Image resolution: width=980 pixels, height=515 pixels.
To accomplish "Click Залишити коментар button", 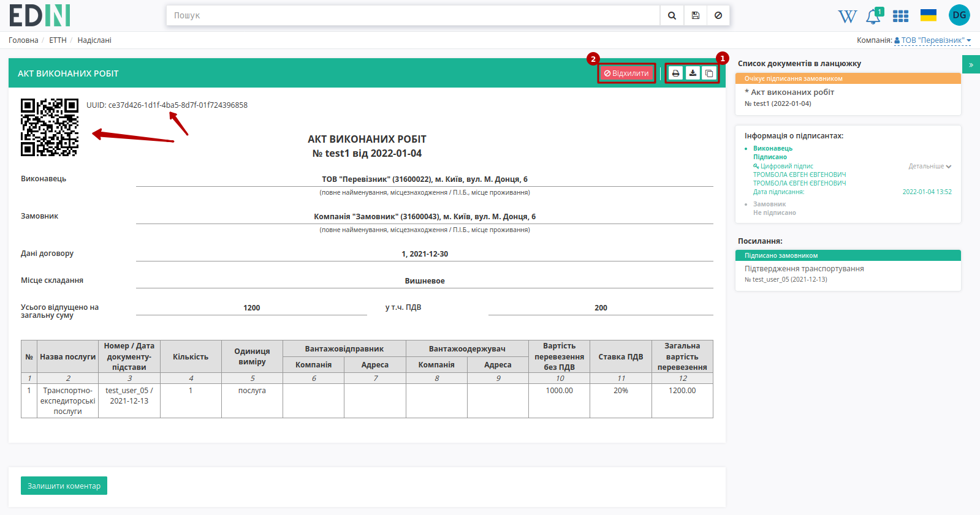I will pos(64,486).
